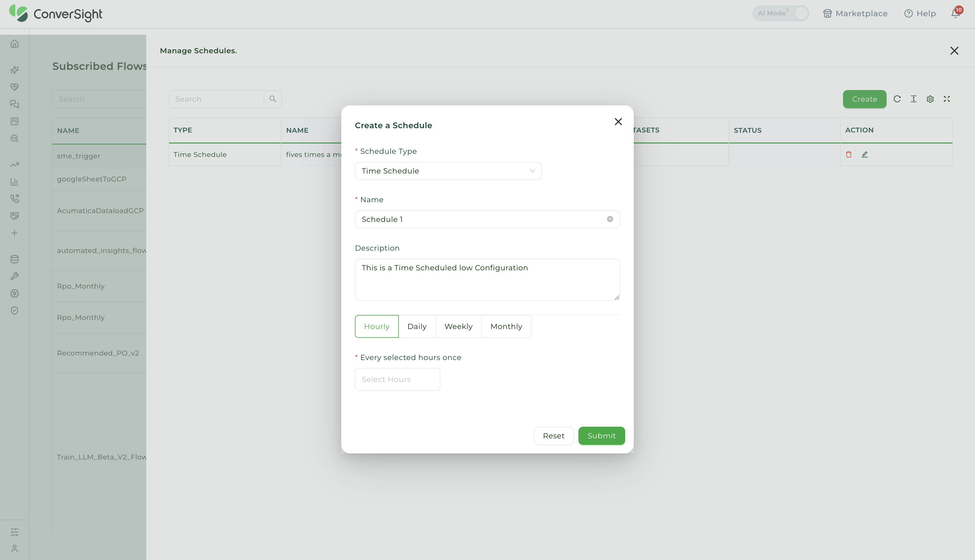Switch to the Monthly tab

pos(506,326)
